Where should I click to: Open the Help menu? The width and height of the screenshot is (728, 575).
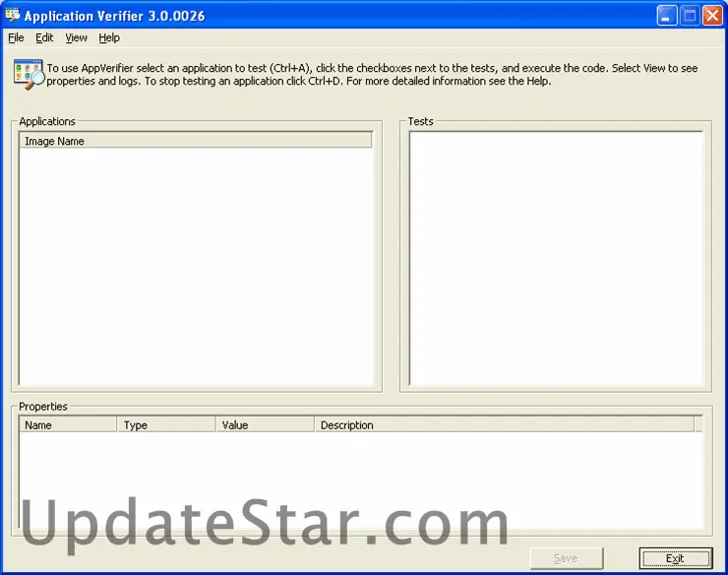click(109, 37)
